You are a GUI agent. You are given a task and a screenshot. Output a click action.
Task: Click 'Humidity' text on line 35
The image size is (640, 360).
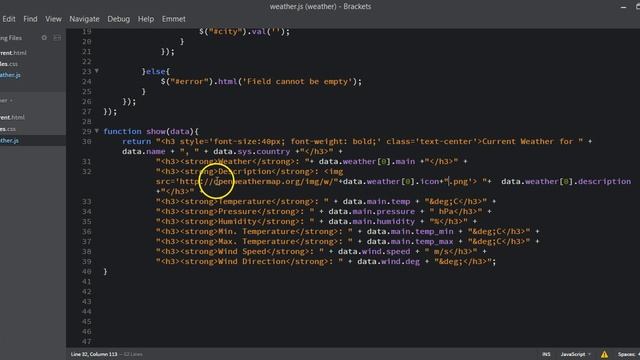tap(237, 221)
